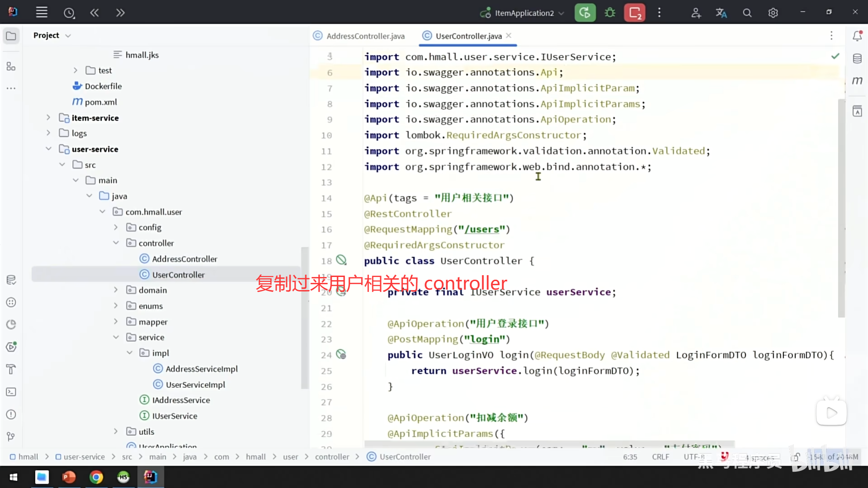
Task: Open the Git tool window
Action: tap(11, 436)
